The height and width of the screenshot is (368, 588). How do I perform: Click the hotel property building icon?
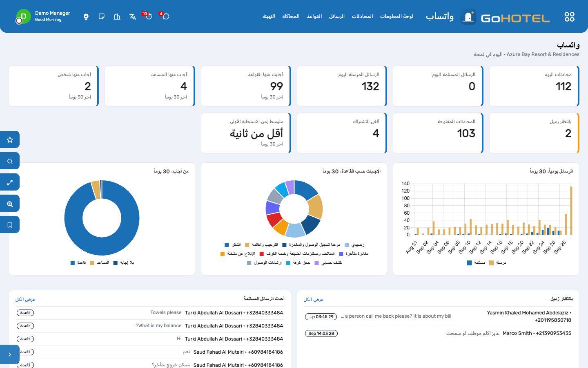[117, 17]
